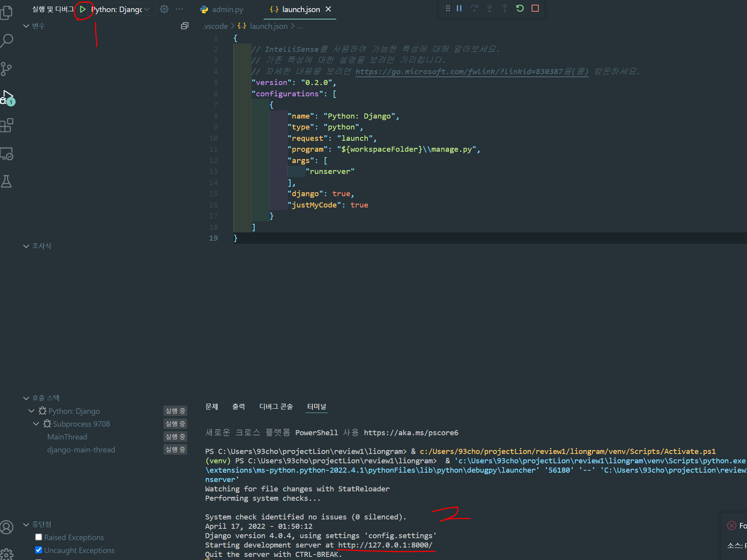Image resolution: width=747 pixels, height=560 pixels.
Task: Open launch.json via the gear icon
Action: coord(164,9)
